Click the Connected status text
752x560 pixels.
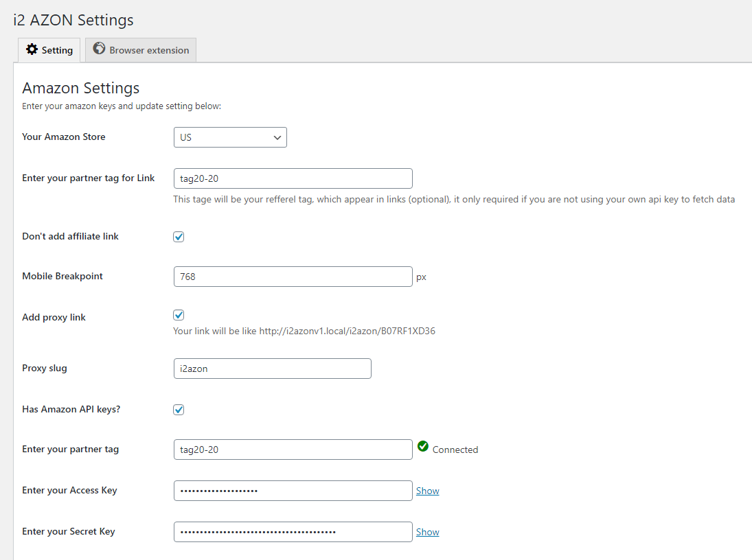(x=455, y=450)
